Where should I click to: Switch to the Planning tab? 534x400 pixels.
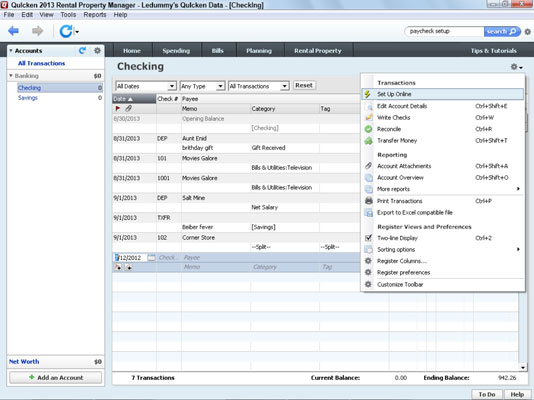(x=259, y=50)
